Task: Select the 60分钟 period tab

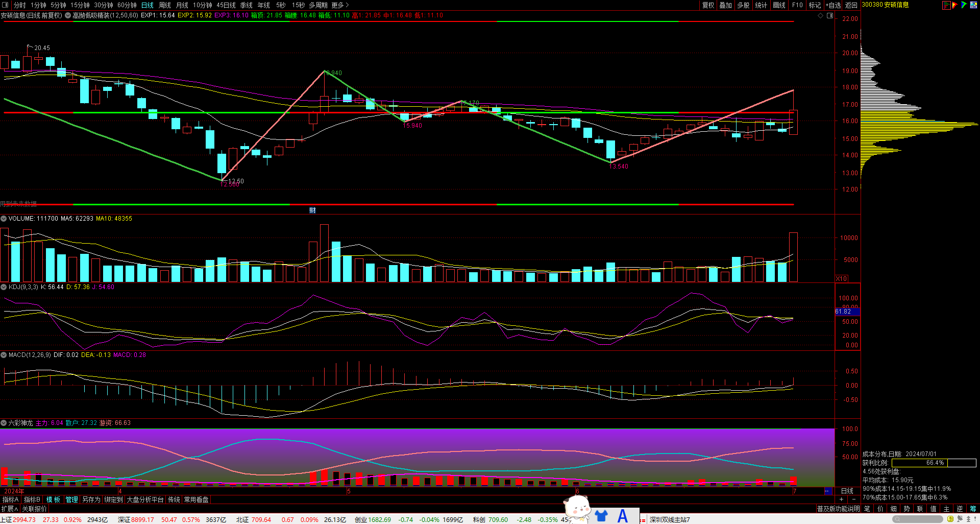Action: coord(127,5)
